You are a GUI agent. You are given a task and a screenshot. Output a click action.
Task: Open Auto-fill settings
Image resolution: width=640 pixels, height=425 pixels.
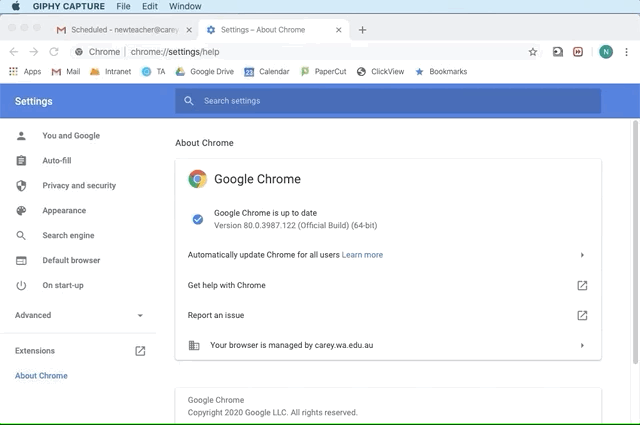click(57, 160)
